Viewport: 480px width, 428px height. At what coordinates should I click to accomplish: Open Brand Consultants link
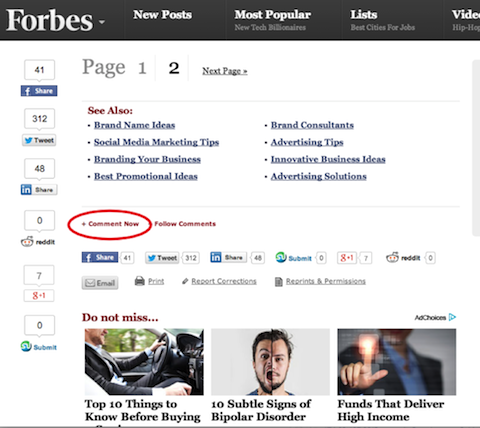click(312, 125)
